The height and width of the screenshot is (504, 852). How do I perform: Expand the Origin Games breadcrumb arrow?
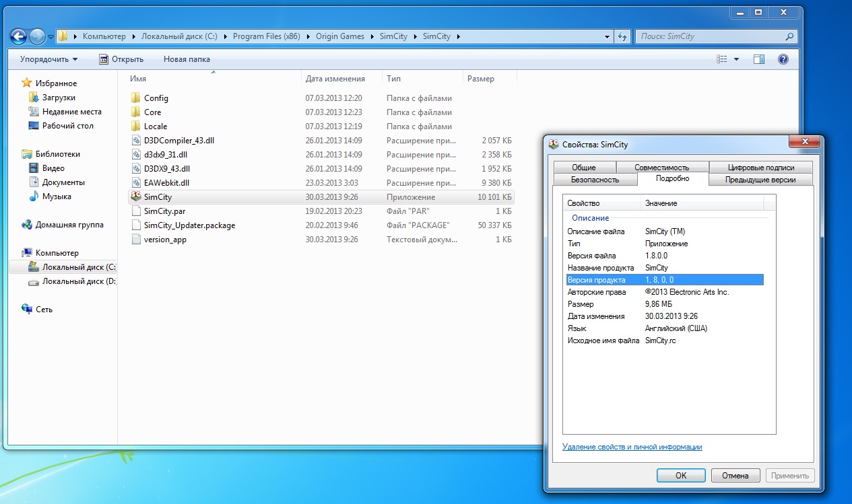coord(372,36)
